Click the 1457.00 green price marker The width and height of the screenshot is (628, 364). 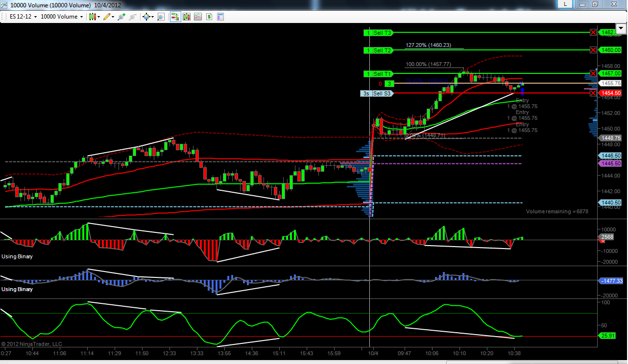pos(611,73)
